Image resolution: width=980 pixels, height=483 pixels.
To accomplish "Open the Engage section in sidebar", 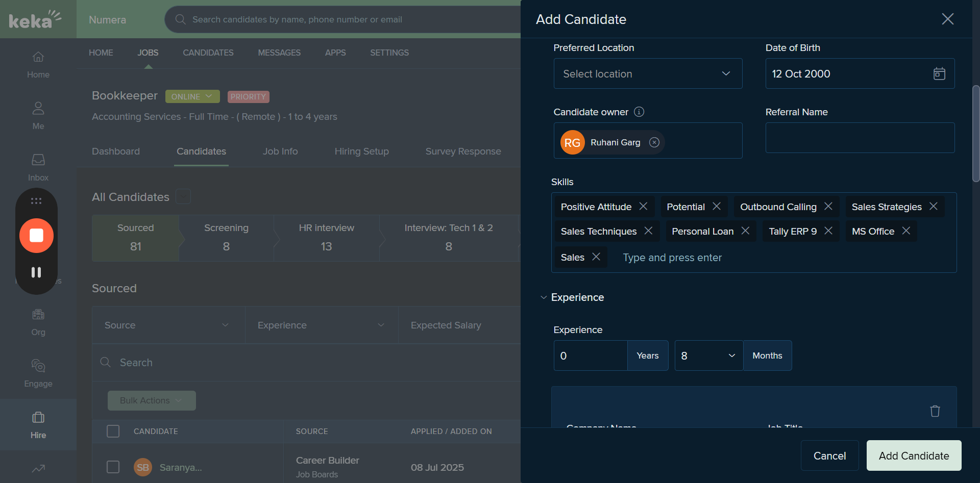I will [x=38, y=373].
